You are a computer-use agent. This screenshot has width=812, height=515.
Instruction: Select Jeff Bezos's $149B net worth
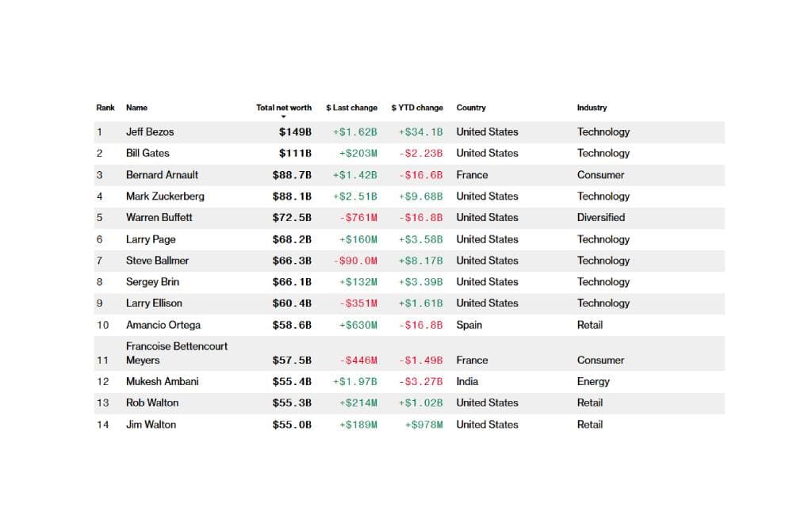295,132
